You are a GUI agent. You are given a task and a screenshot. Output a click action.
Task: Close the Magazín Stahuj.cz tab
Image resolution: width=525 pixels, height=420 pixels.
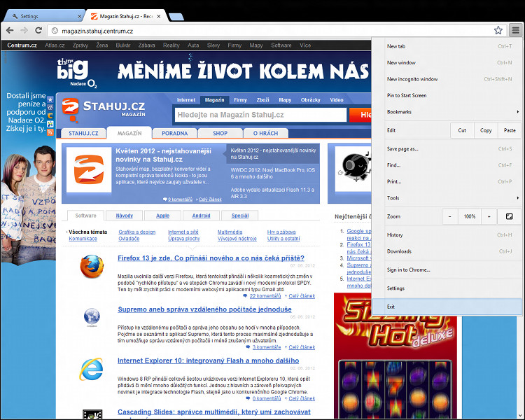[x=159, y=16]
